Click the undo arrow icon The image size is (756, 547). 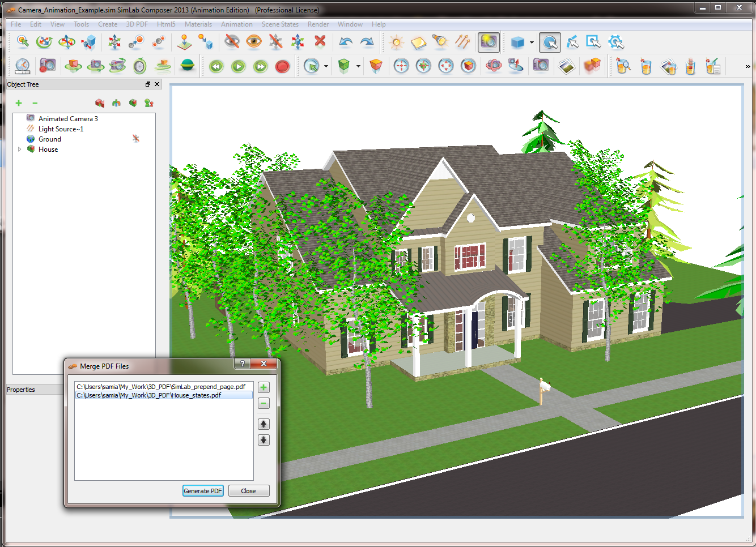[x=346, y=41]
